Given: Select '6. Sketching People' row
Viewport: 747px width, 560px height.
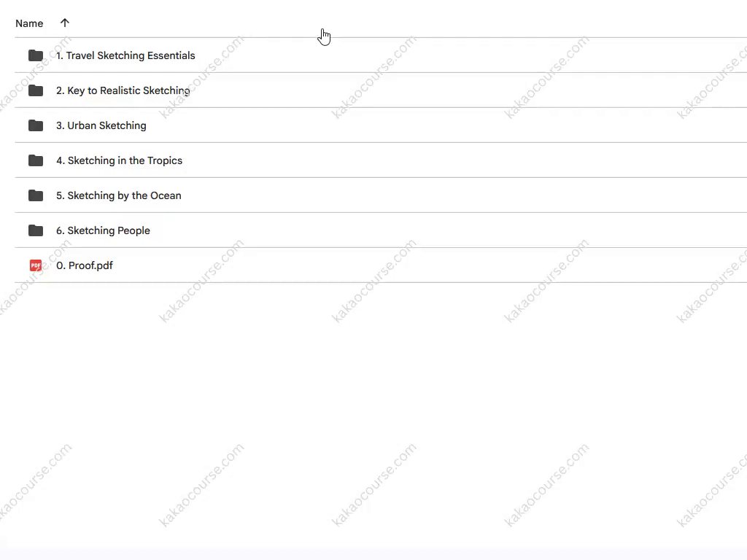Looking at the screenshot, I should tap(381, 230).
